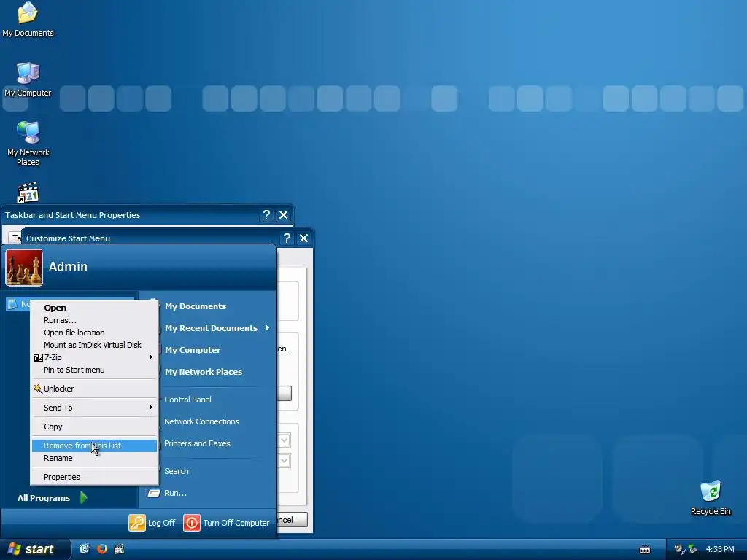Click the first system tray icon
This screenshot has height=560, width=747.
tap(679, 549)
